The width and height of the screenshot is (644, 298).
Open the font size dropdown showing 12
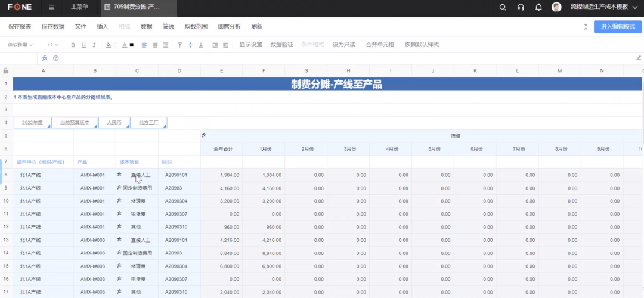(x=52, y=45)
